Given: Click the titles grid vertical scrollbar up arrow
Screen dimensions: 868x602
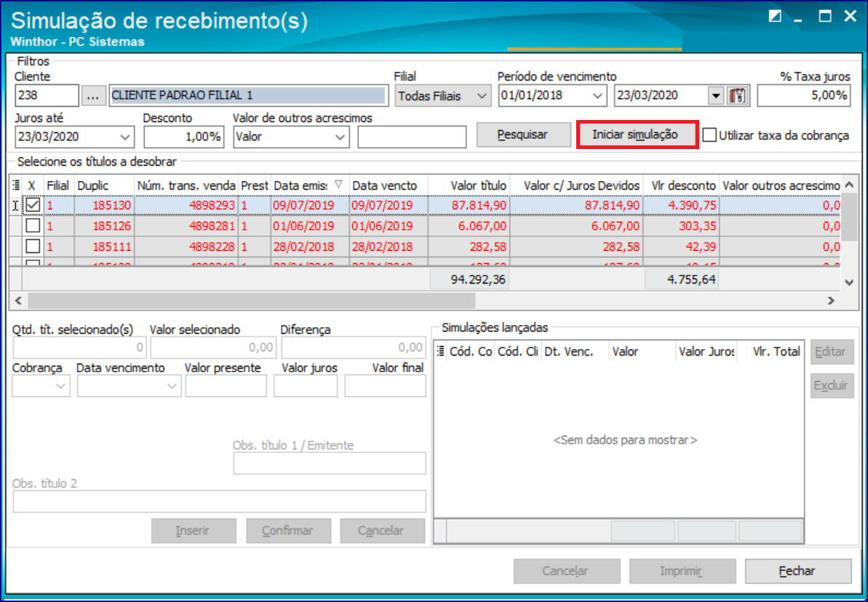Looking at the screenshot, I should pos(850,184).
